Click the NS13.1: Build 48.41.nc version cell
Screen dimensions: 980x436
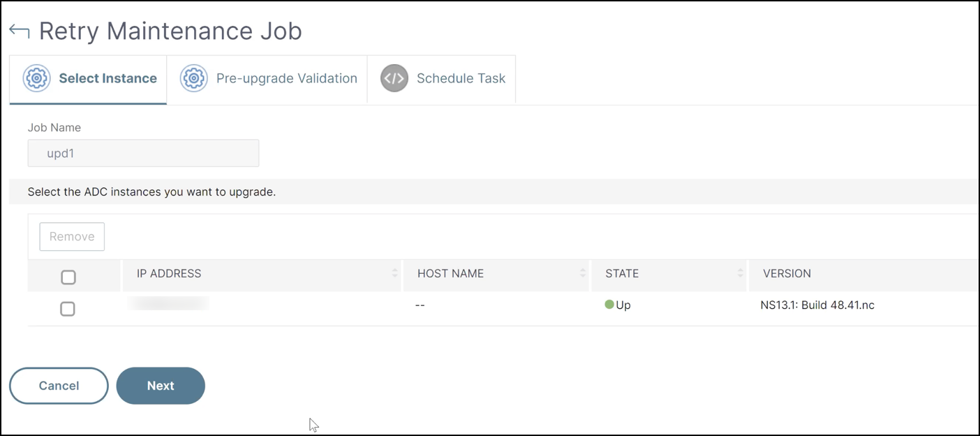point(817,305)
